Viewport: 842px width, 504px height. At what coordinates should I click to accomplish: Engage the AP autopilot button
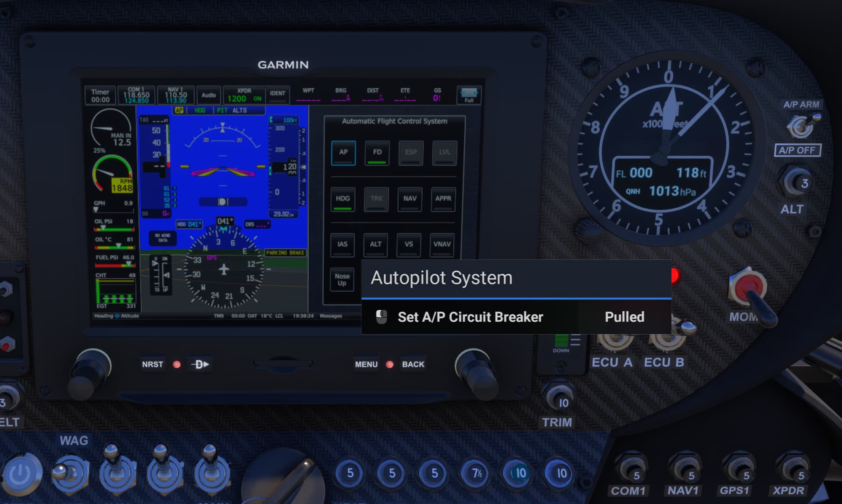(343, 153)
